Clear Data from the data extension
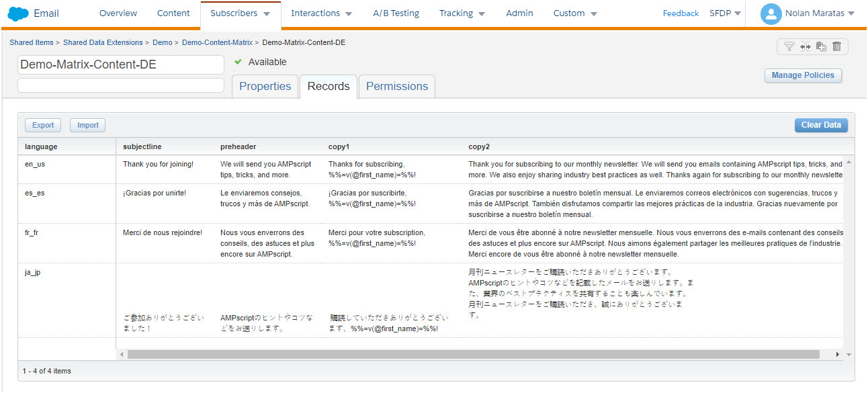The image size is (868, 393). (x=820, y=125)
